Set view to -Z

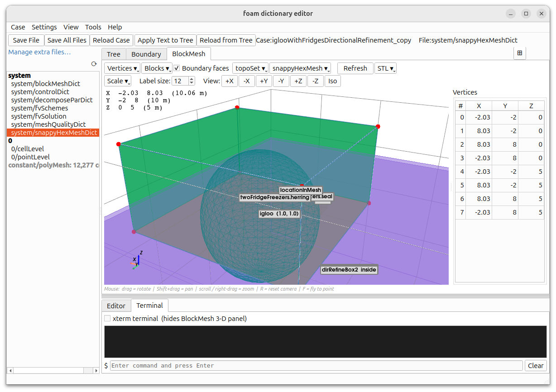[316, 81]
